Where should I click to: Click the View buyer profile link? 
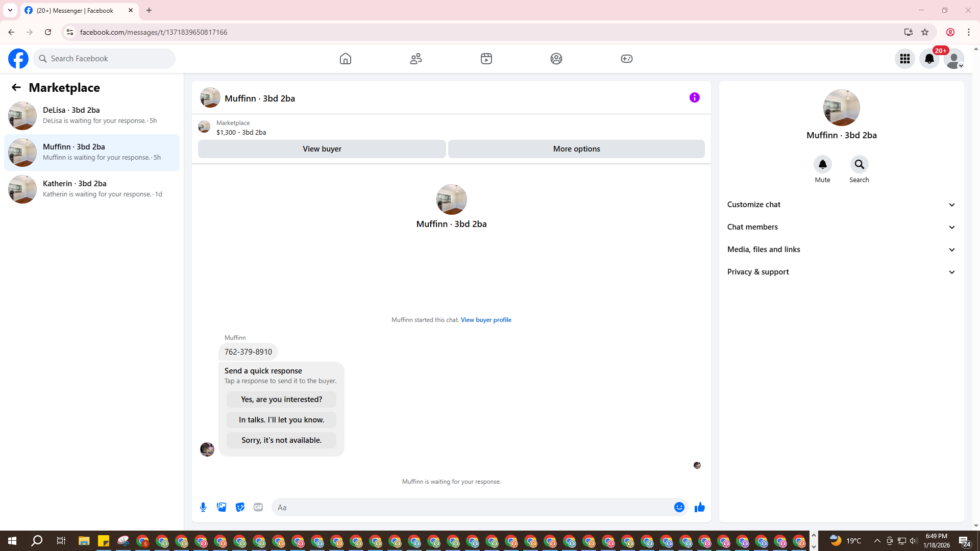click(486, 320)
